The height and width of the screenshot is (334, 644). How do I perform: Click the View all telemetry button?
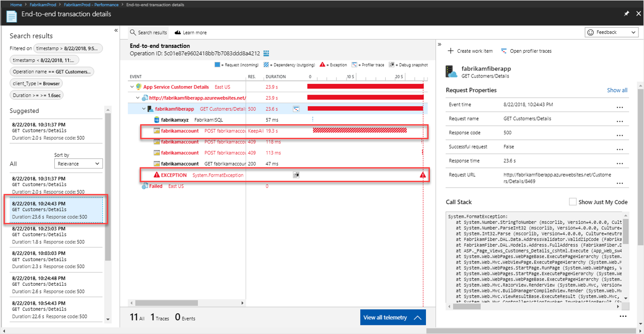[x=393, y=317]
